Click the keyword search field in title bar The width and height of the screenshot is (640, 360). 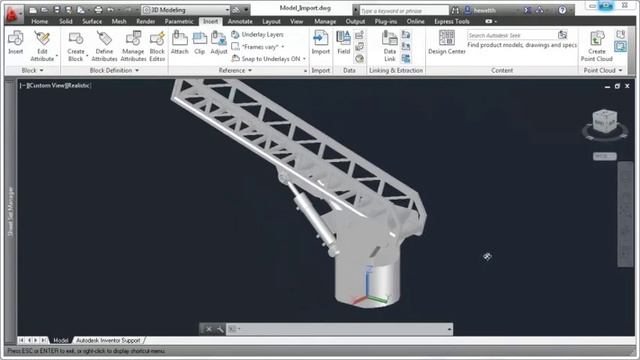pyautogui.click(x=403, y=11)
